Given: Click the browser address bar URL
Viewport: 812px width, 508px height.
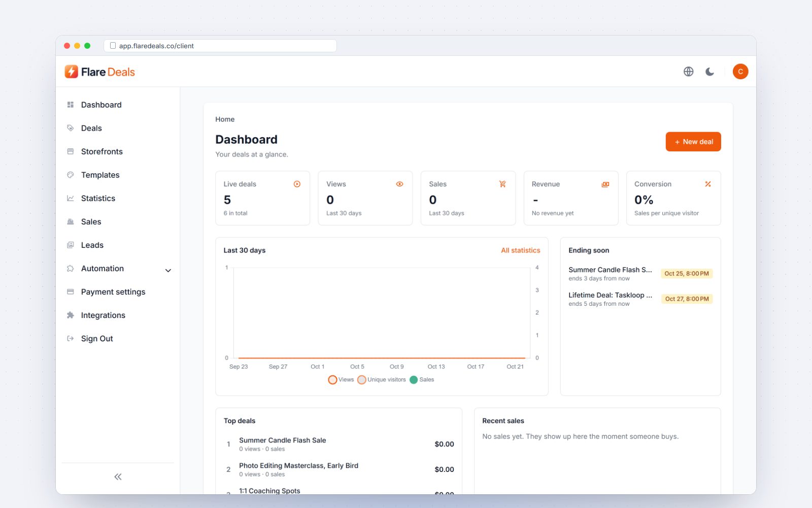Looking at the screenshot, I should [x=156, y=46].
